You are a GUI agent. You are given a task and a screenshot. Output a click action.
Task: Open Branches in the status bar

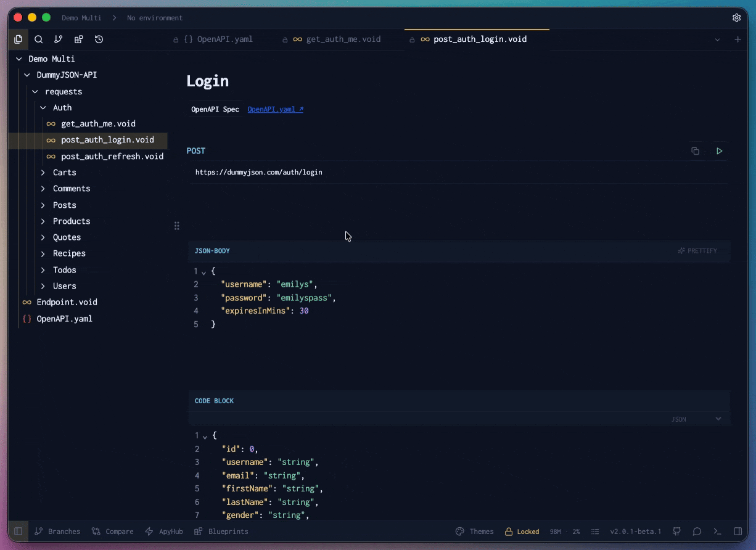(57, 532)
